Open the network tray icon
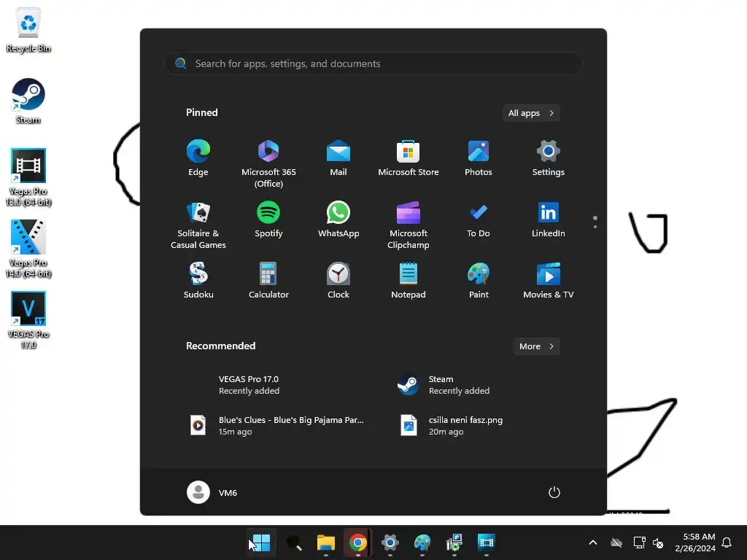The height and width of the screenshot is (560, 747). coord(639,542)
